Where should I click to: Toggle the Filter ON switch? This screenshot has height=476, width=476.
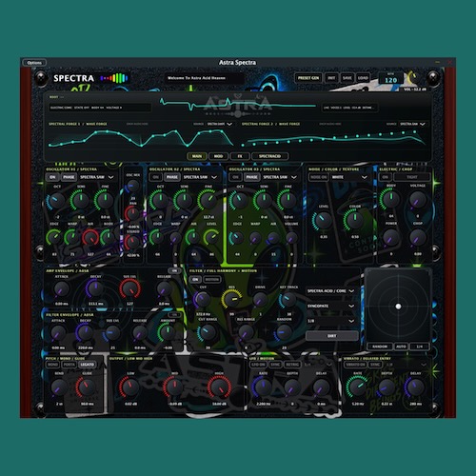tap(195, 280)
